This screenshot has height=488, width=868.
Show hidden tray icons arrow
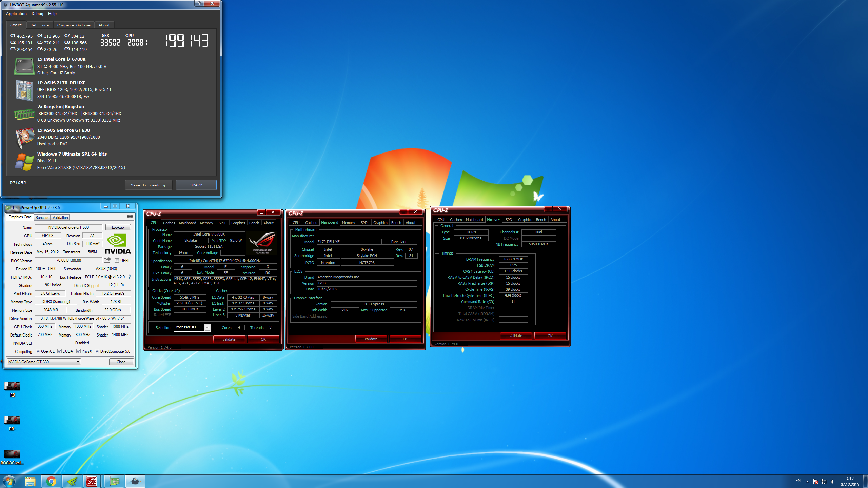coord(807,482)
